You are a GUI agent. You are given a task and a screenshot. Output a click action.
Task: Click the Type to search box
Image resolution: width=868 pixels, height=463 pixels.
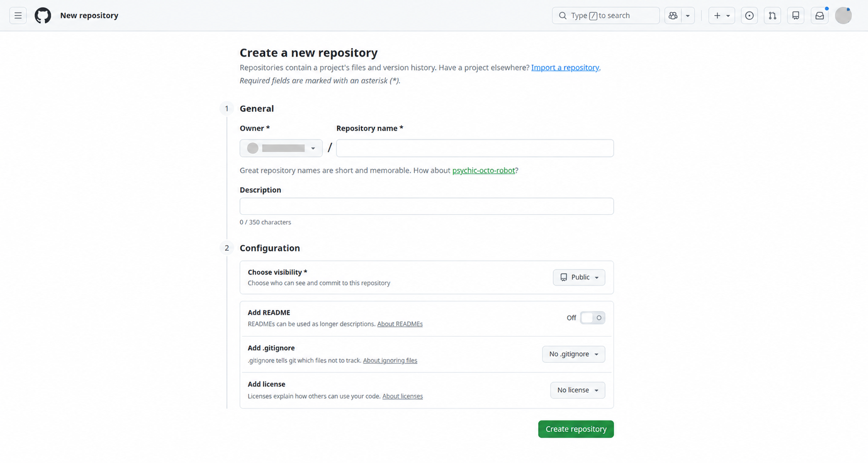tap(606, 16)
